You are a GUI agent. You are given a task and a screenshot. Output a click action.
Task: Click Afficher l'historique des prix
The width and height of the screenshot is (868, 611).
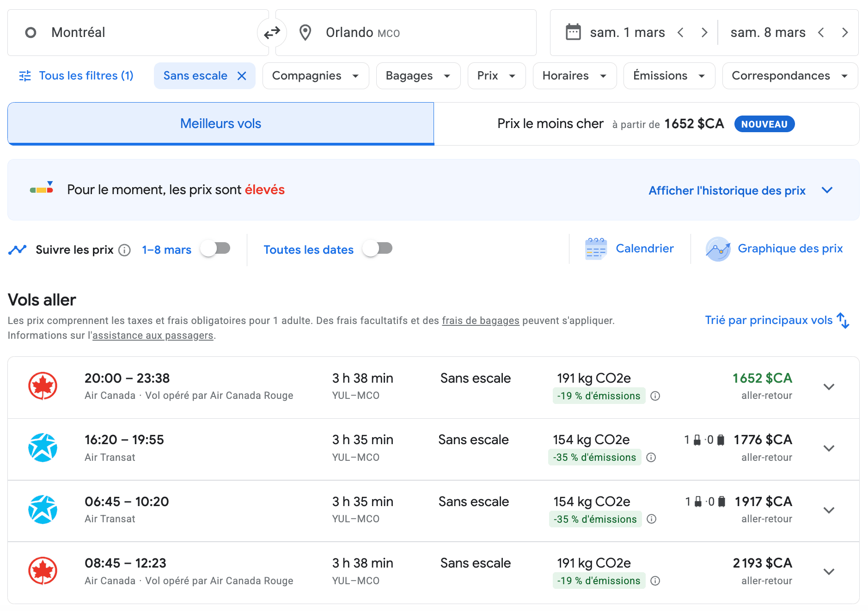coord(727,190)
